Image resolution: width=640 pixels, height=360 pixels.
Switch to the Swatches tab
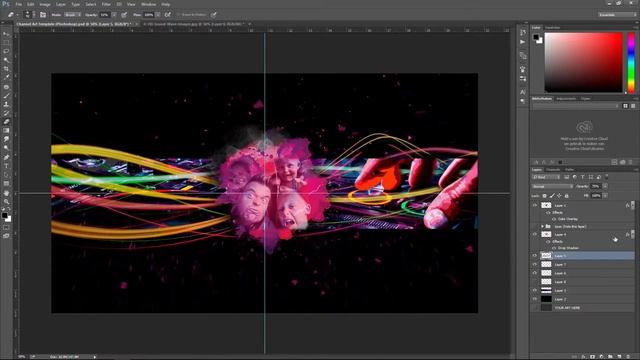[553, 28]
